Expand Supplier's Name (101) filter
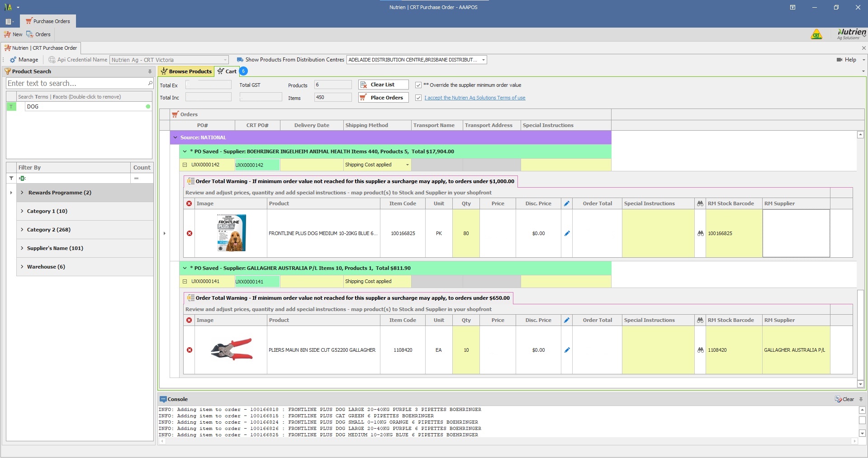The image size is (868, 458). tap(22, 248)
